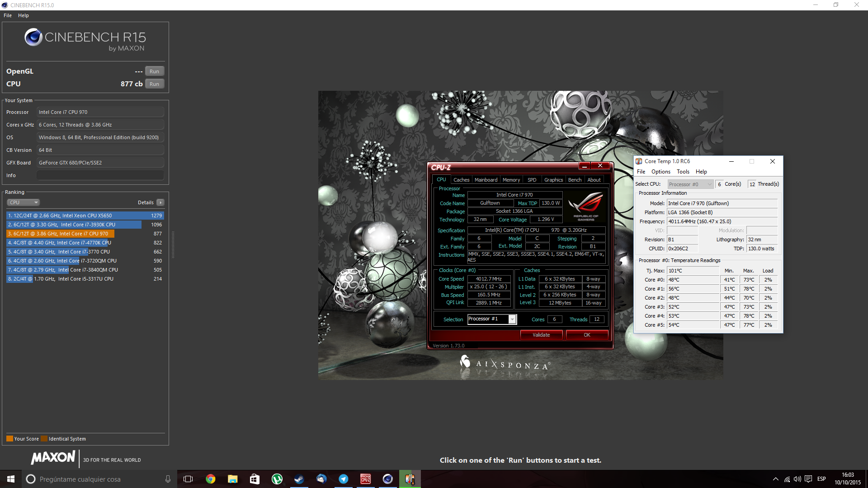Select Core i7-3930K ranking row

(x=85, y=225)
